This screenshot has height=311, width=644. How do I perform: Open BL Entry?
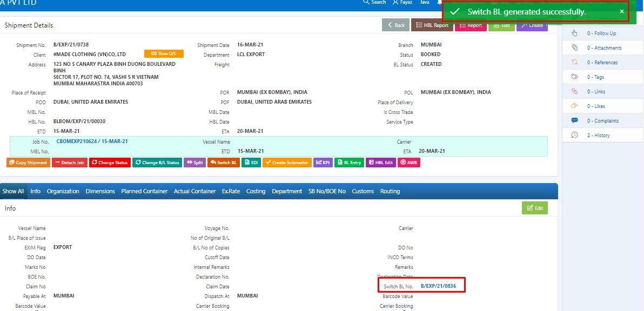pyautogui.click(x=349, y=162)
